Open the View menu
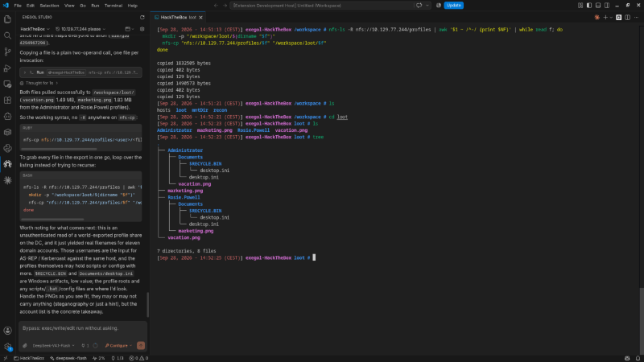Screen dimensions: 644x362 click(x=69, y=6)
